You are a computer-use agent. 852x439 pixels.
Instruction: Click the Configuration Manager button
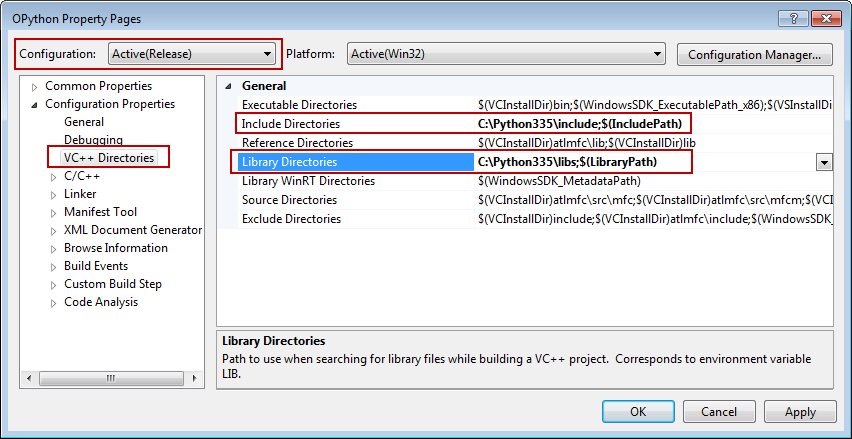754,54
